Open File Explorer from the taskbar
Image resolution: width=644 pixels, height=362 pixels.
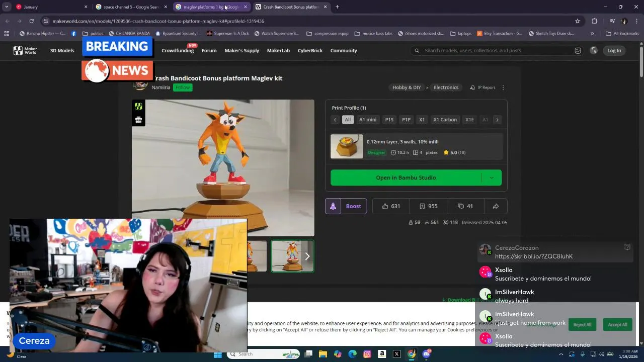pyautogui.click(x=323, y=354)
